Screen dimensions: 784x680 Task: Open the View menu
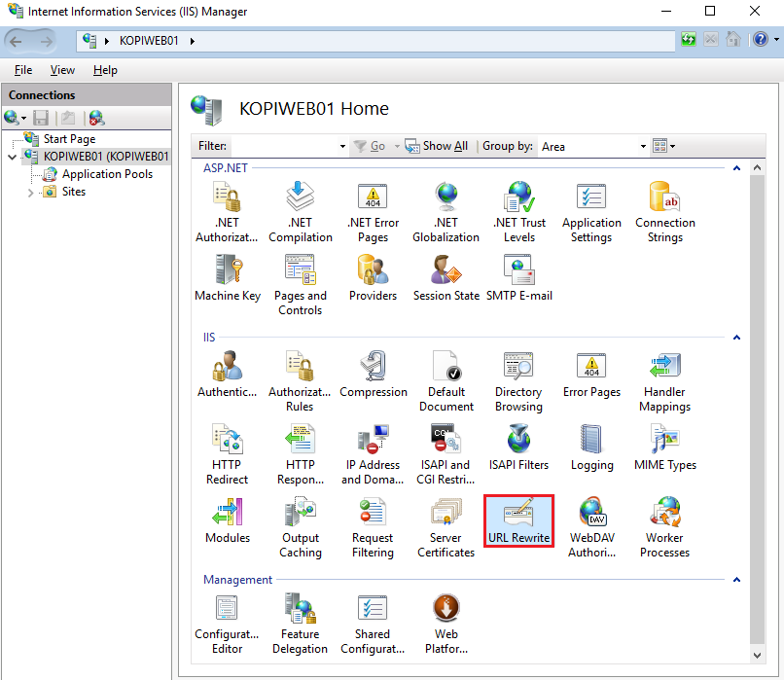[x=62, y=70]
